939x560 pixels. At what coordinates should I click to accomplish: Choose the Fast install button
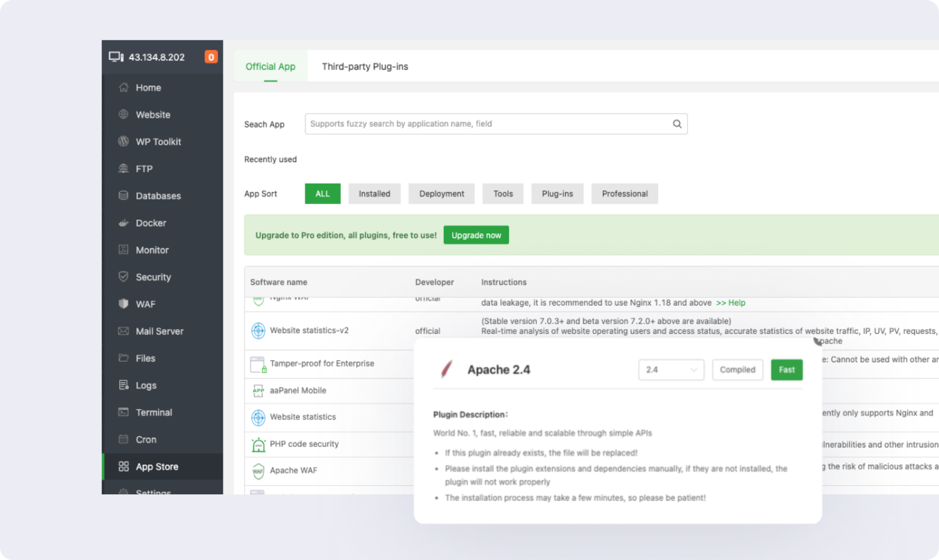tap(787, 370)
